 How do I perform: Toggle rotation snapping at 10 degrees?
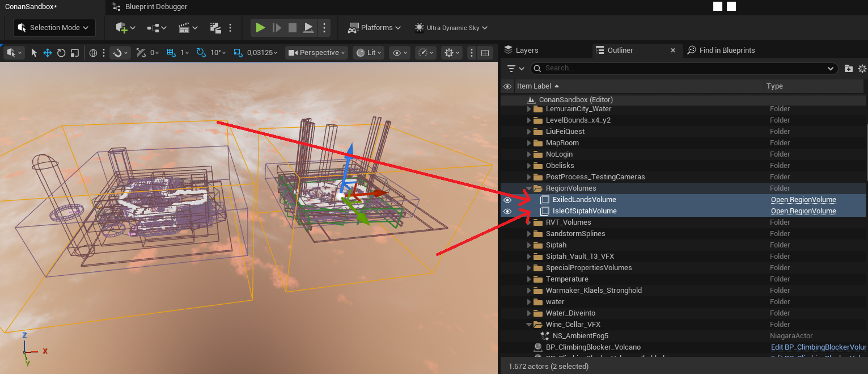click(201, 53)
